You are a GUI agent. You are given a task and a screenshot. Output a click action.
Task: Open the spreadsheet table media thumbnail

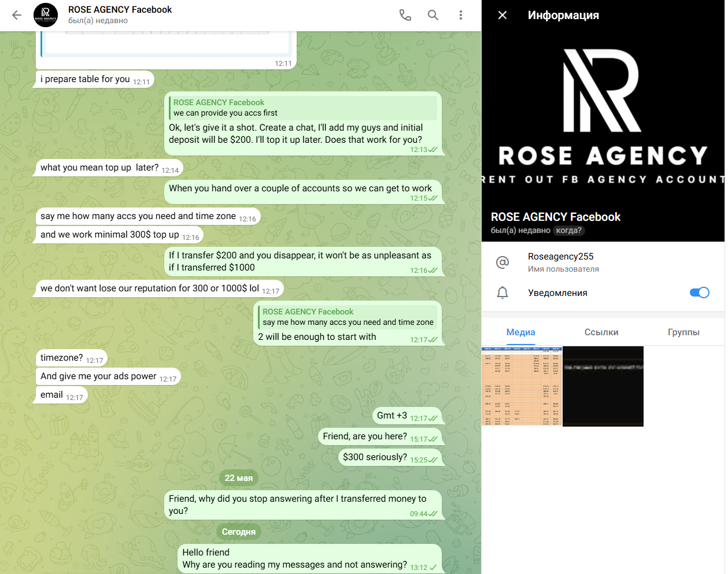click(x=522, y=386)
